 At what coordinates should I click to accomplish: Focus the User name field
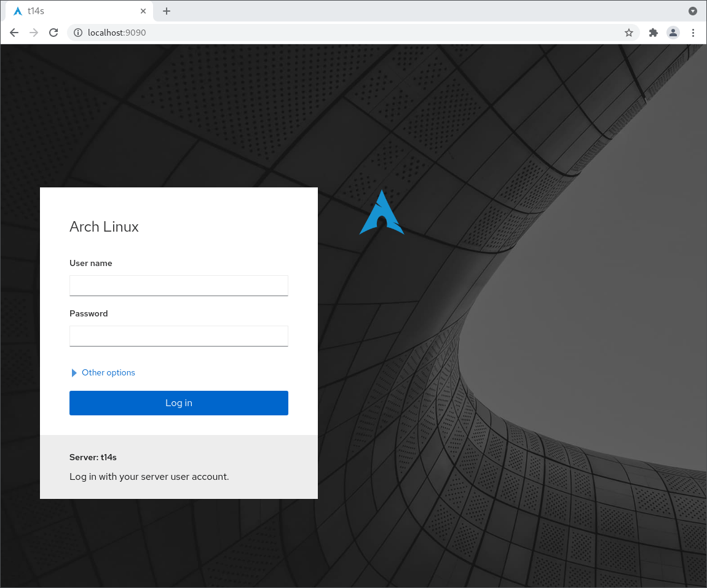178,286
